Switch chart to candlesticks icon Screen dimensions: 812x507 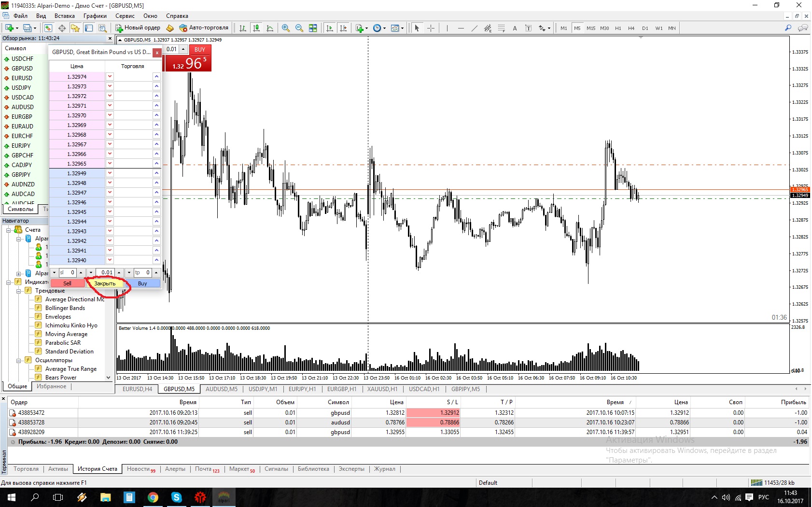256,28
